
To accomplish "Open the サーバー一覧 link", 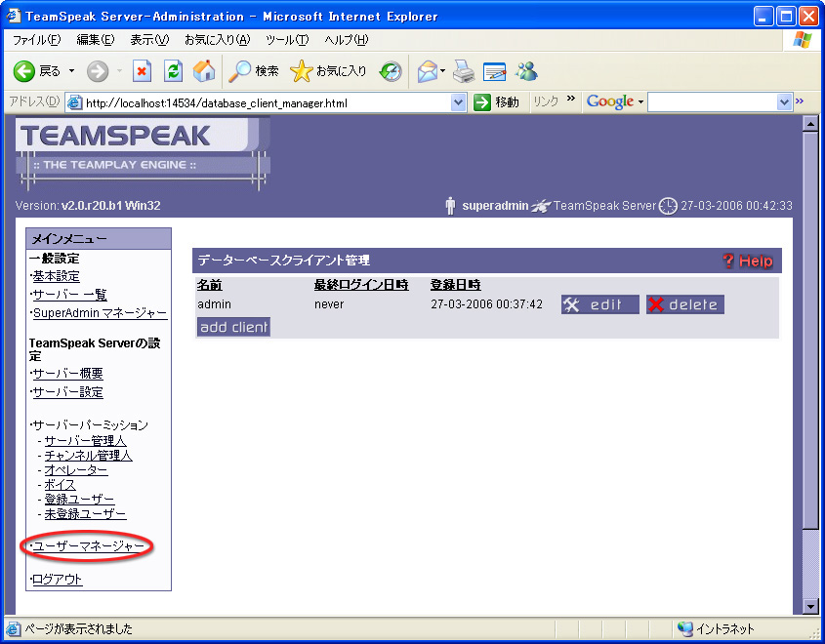I will pos(69,295).
